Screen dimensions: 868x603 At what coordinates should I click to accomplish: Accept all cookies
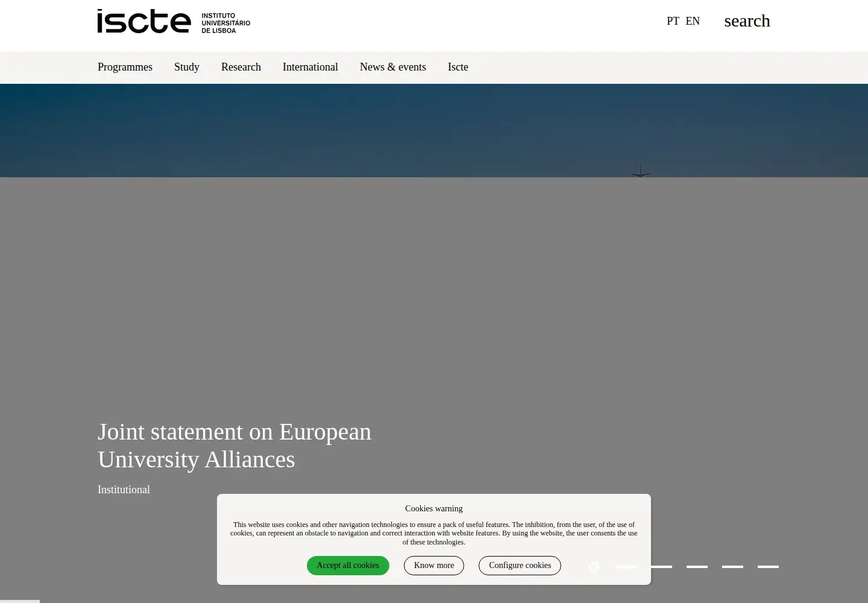(x=348, y=566)
